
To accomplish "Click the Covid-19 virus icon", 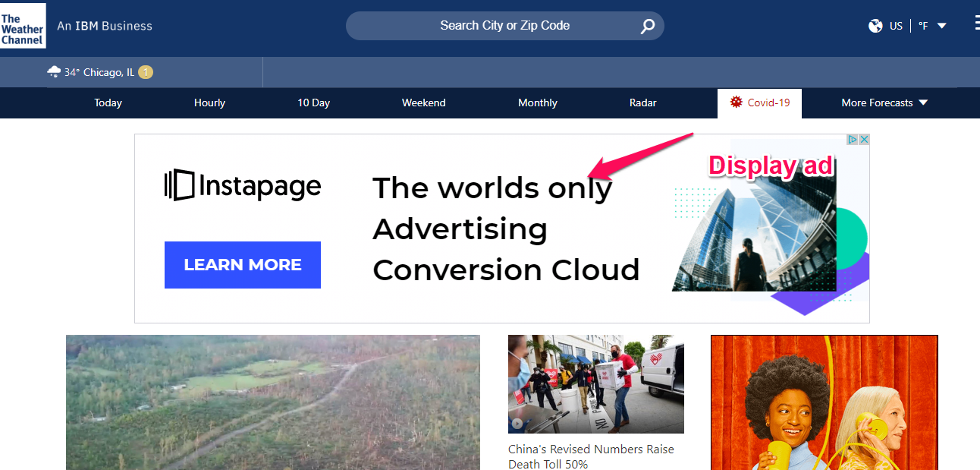I will point(736,102).
